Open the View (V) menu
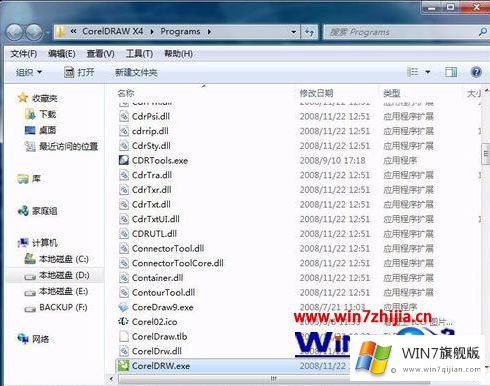The image size is (490, 386). pos(100,54)
